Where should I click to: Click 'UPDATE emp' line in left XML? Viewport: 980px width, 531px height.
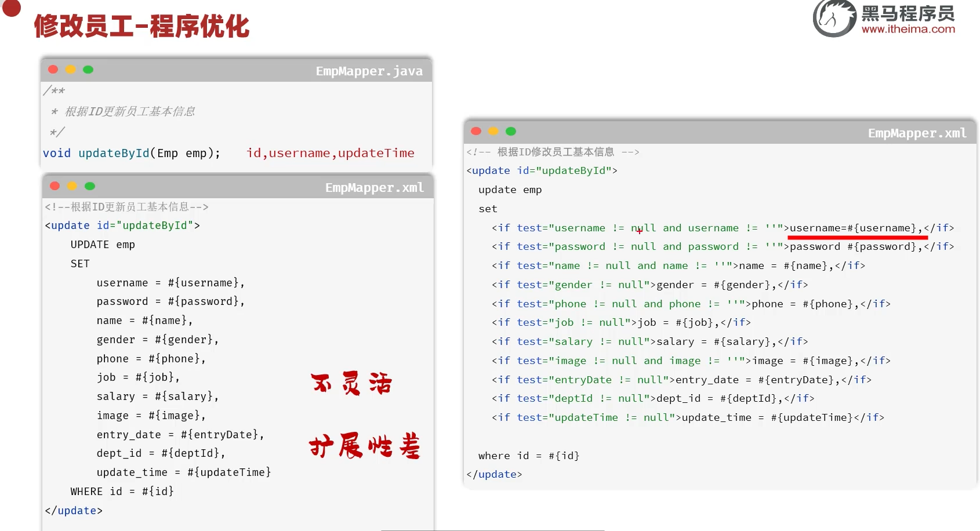[x=103, y=245]
